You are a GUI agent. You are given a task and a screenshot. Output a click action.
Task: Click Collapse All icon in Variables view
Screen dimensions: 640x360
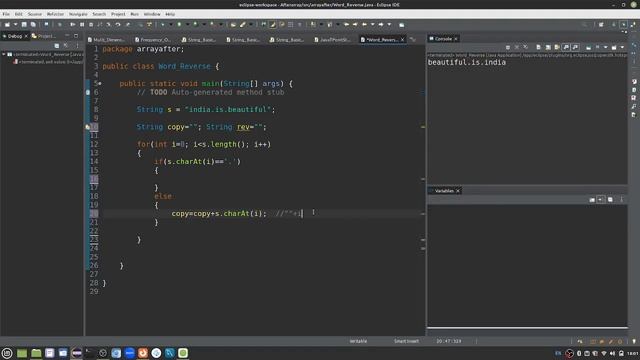pos(610,200)
